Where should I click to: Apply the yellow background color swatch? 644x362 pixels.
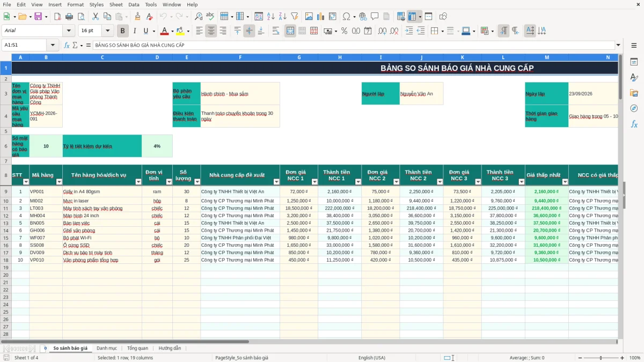tap(180, 31)
